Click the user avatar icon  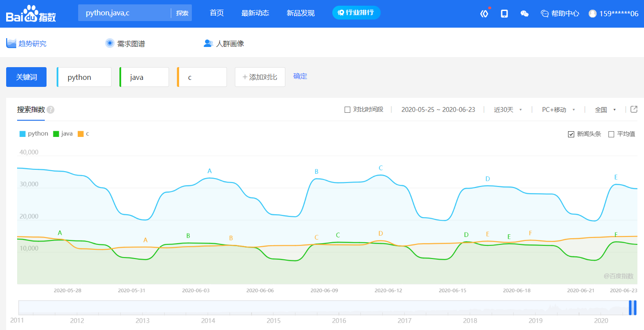click(593, 14)
